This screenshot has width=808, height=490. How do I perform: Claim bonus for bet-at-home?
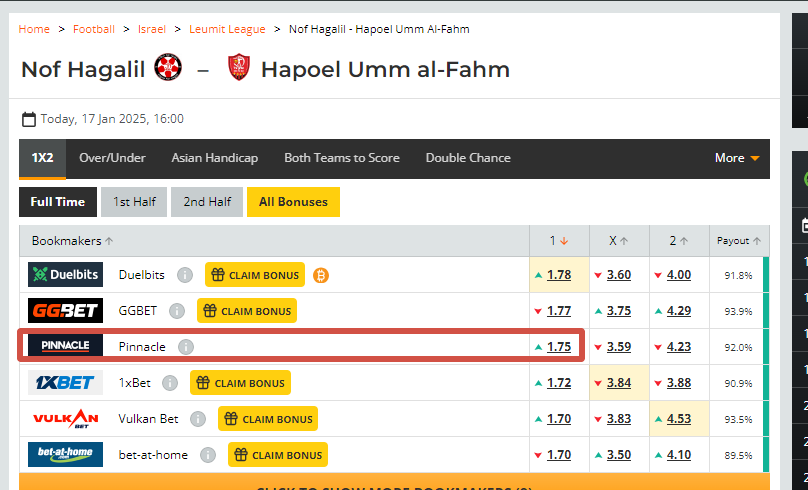[x=278, y=455]
